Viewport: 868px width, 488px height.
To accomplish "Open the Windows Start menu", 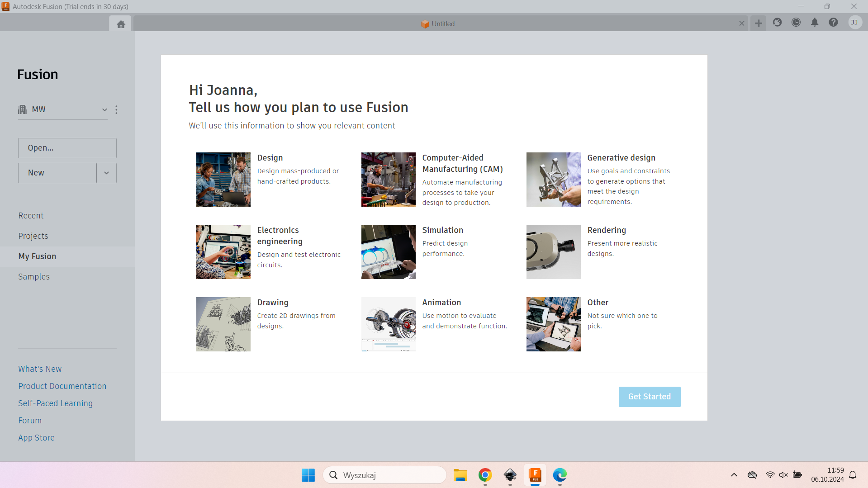I will [308, 475].
